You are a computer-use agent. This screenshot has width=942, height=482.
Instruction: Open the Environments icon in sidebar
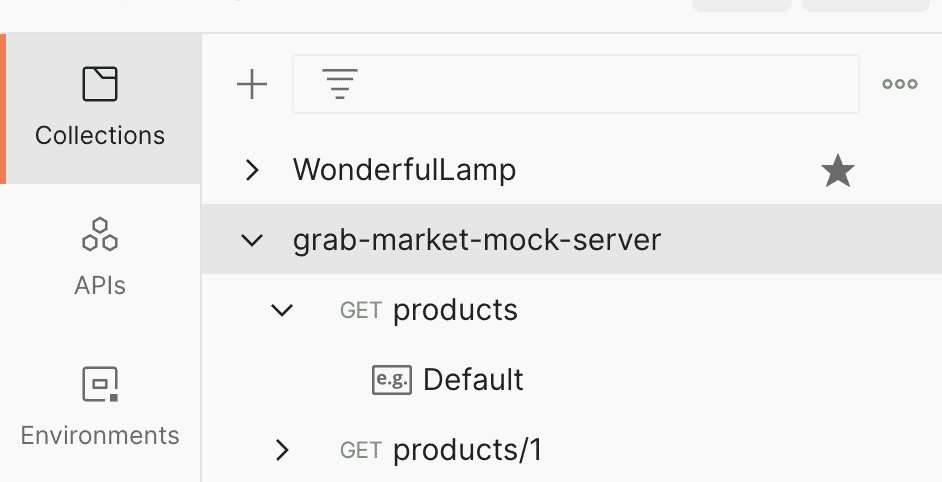(x=100, y=384)
